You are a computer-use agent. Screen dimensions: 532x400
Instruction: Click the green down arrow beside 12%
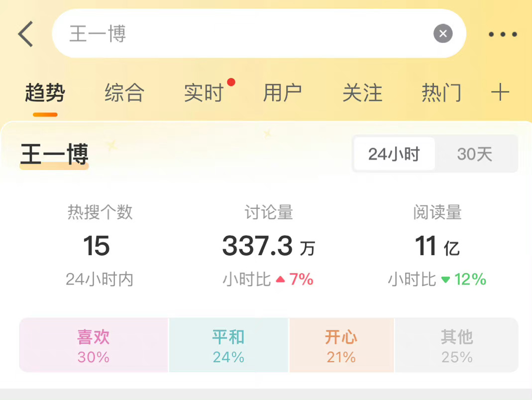(445, 280)
